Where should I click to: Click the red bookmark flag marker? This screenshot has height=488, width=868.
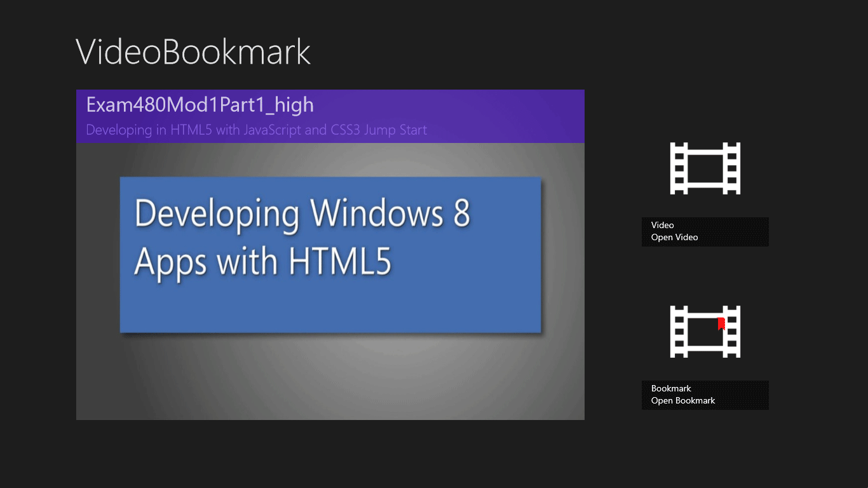click(721, 324)
